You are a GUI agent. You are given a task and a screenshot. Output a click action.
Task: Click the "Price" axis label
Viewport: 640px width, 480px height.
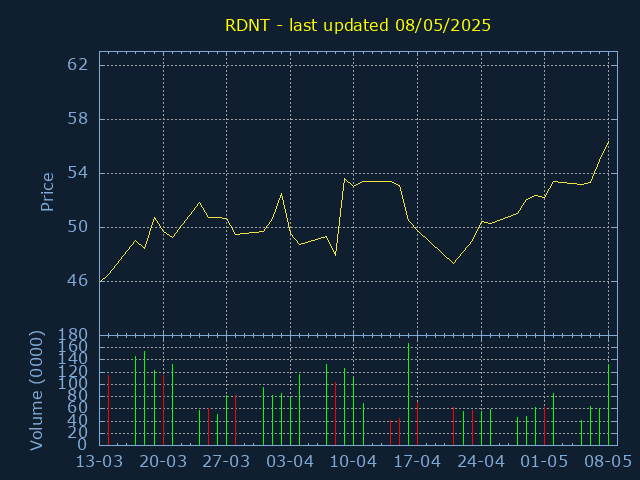(x=47, y=192)
